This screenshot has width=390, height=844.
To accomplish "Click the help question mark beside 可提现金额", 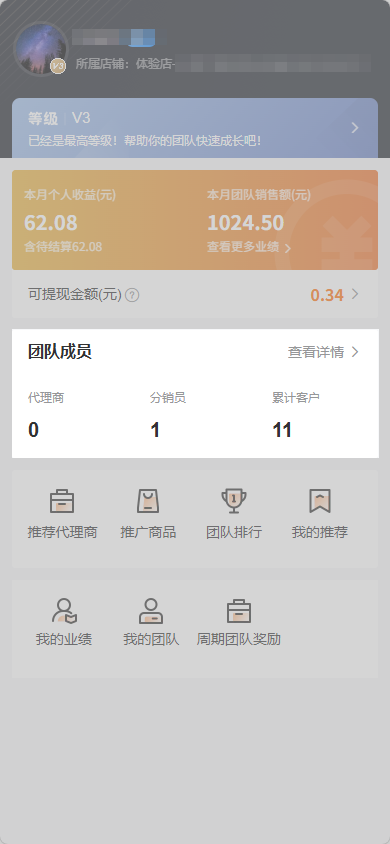I will 132,295.
